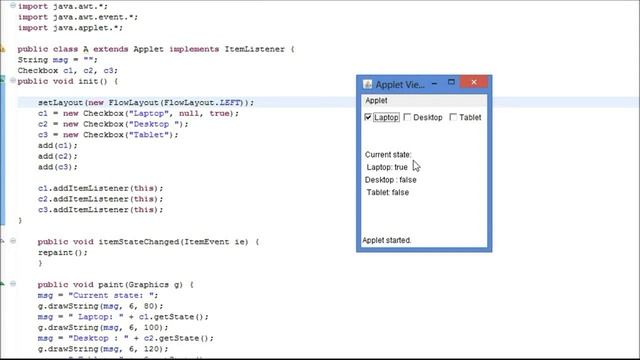Screen dimensions: 640x360
Task: Click the add(c2); code line
Action: (x=58, y=156)
